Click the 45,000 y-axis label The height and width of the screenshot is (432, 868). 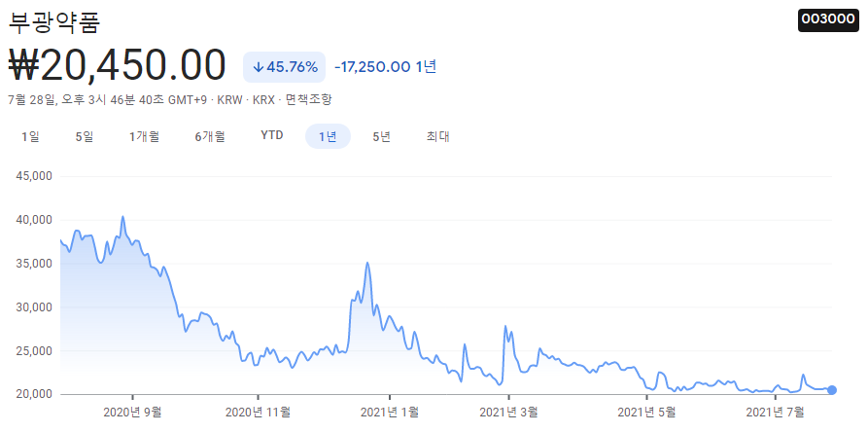point(35,176)
